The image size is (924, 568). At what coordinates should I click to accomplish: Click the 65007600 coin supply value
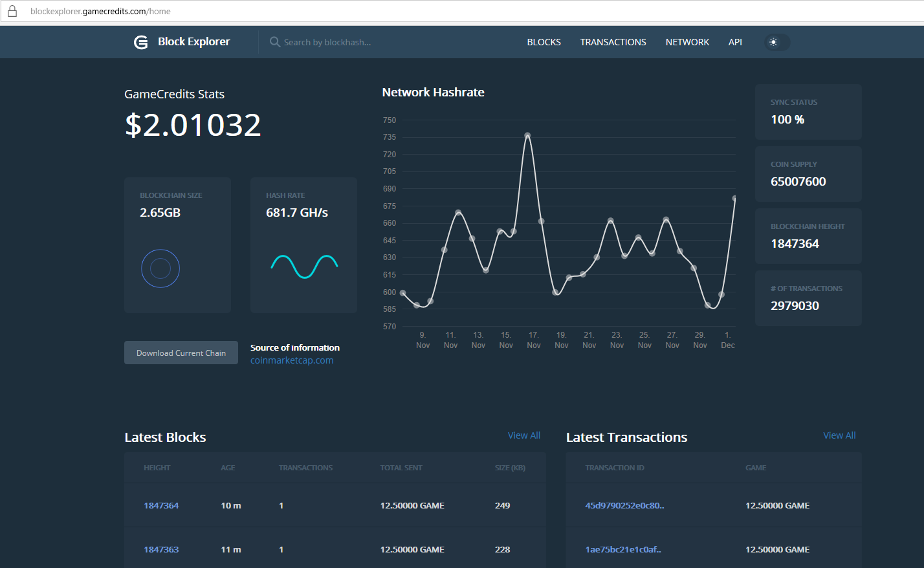point(798,181)
